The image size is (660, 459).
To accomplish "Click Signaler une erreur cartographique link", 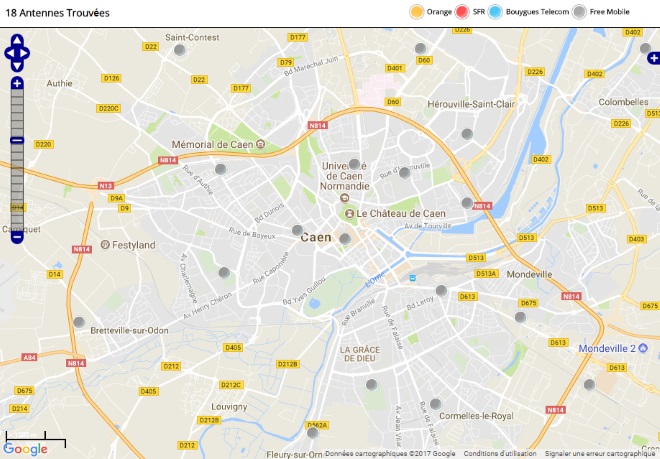I will pyautogui.click(x=600, y=454).
